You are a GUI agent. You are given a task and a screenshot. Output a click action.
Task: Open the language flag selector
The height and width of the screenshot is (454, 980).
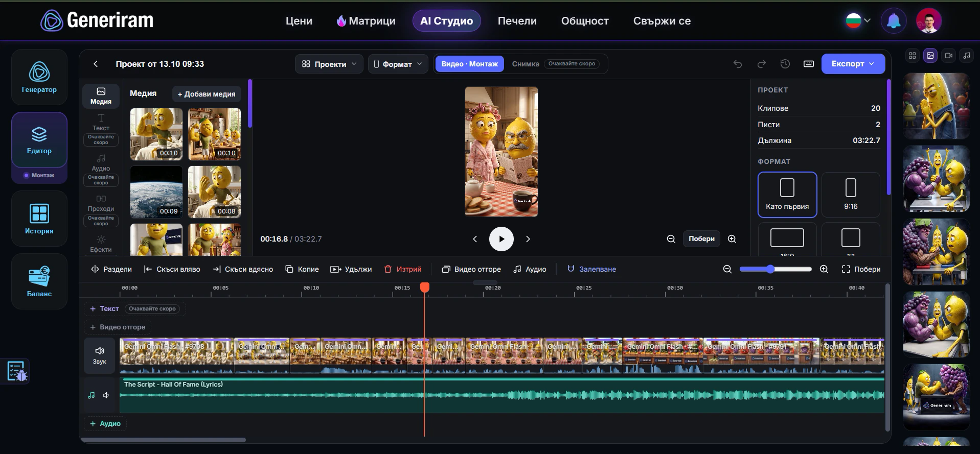click(x=858, y=21)
